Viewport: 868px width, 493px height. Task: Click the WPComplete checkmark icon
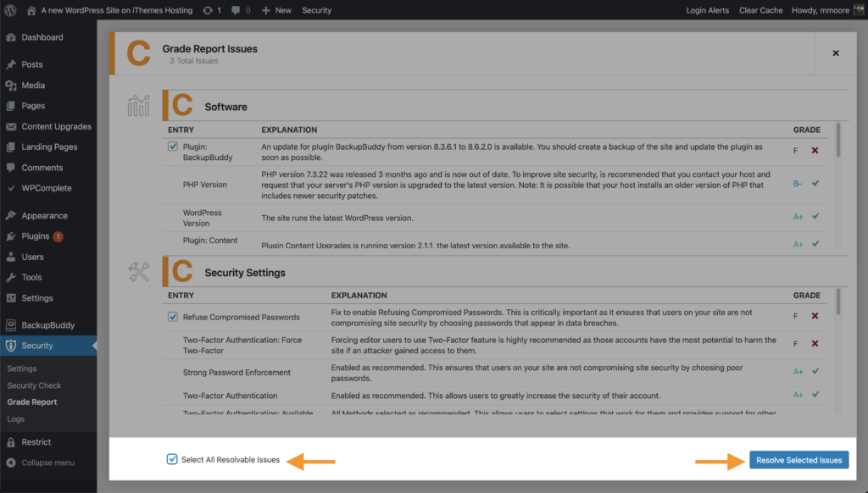click(11, 188)
